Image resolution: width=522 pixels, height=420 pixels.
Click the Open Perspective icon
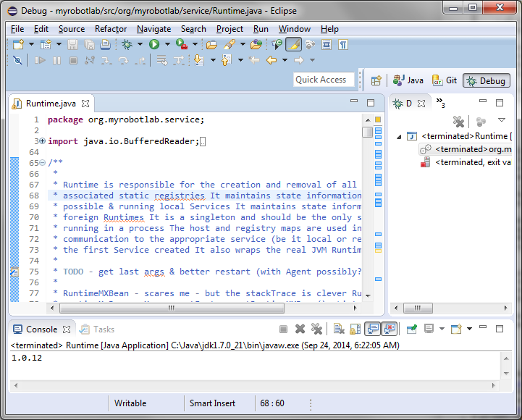376,80
